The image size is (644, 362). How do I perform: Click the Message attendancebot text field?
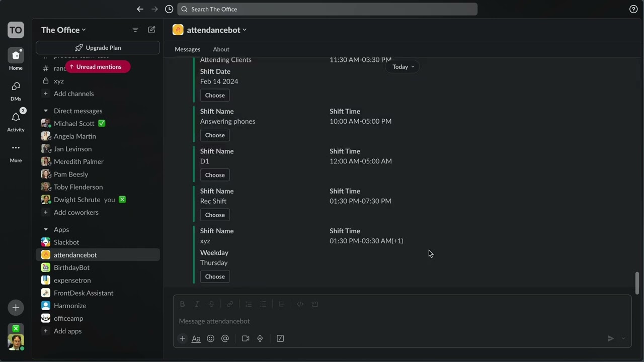(403, 321)
